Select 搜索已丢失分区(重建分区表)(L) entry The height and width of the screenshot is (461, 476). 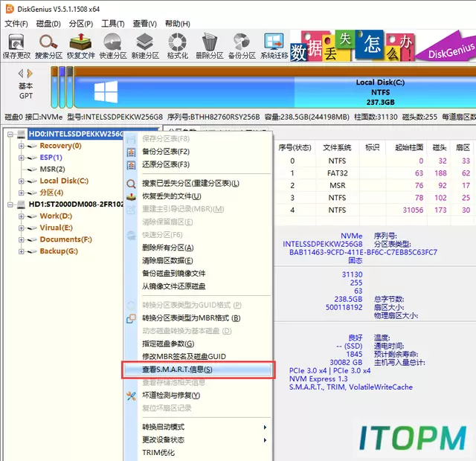pos(190,184)
